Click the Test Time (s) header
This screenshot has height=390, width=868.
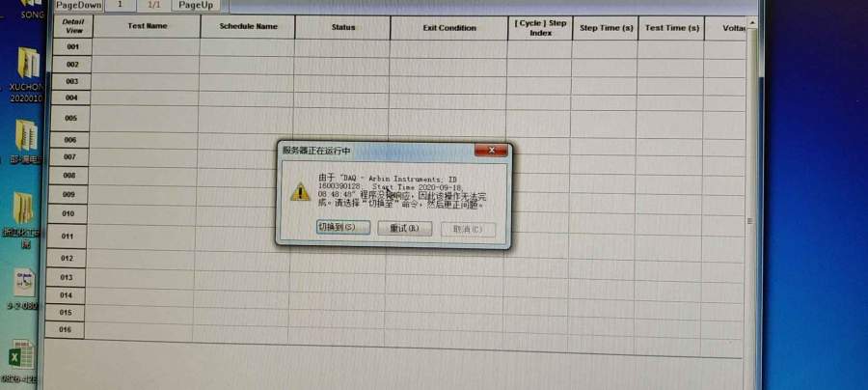(671, 28)
